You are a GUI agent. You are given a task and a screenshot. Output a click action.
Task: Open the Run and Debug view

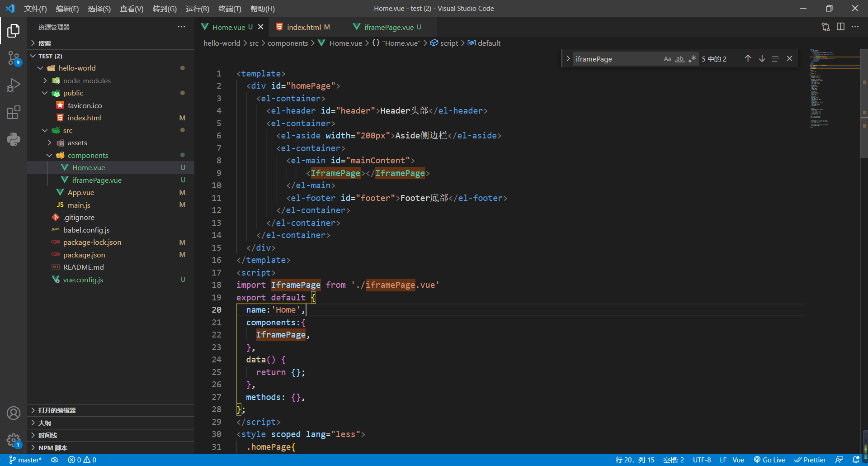pos(14,85)
